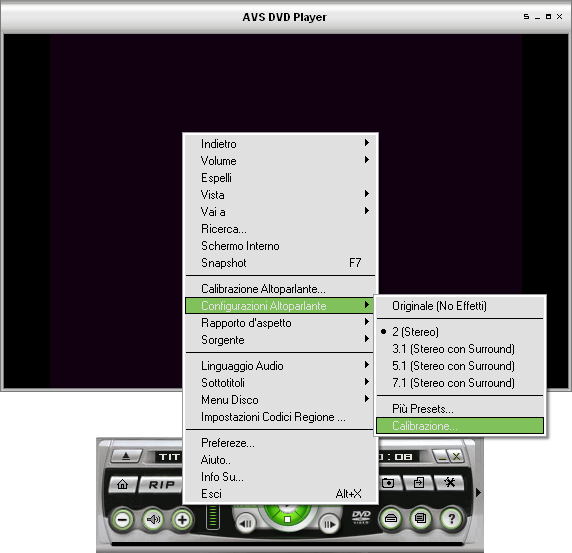Select Schermo Interno menu entry
The width and height of the screenshot is (572, 553).
click(x=280, y=246)
